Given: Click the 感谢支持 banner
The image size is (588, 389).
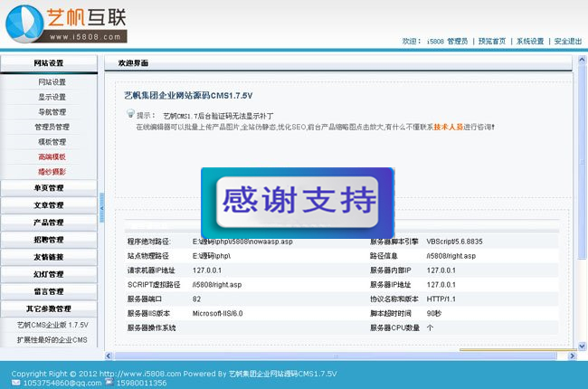Looking at the screenshot, I should 298,203.
